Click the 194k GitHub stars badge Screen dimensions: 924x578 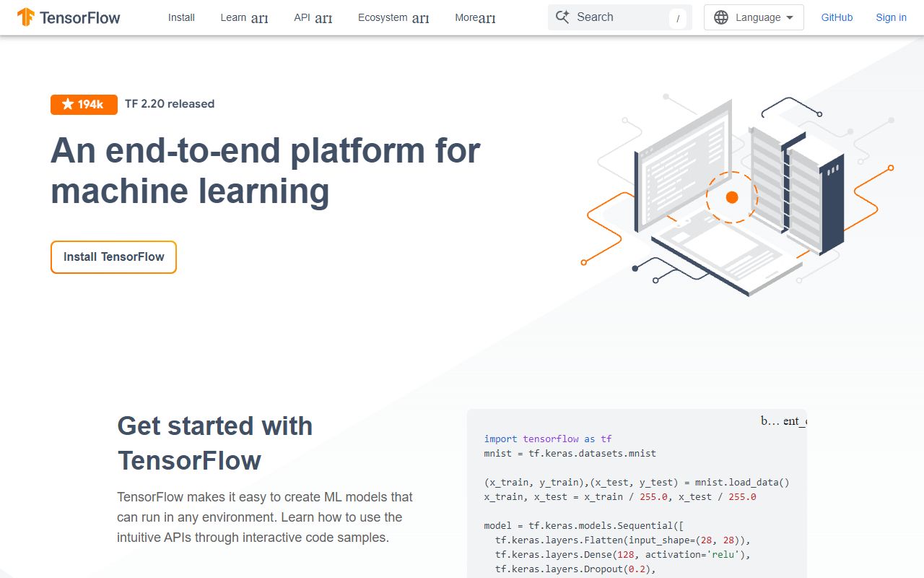84,104
